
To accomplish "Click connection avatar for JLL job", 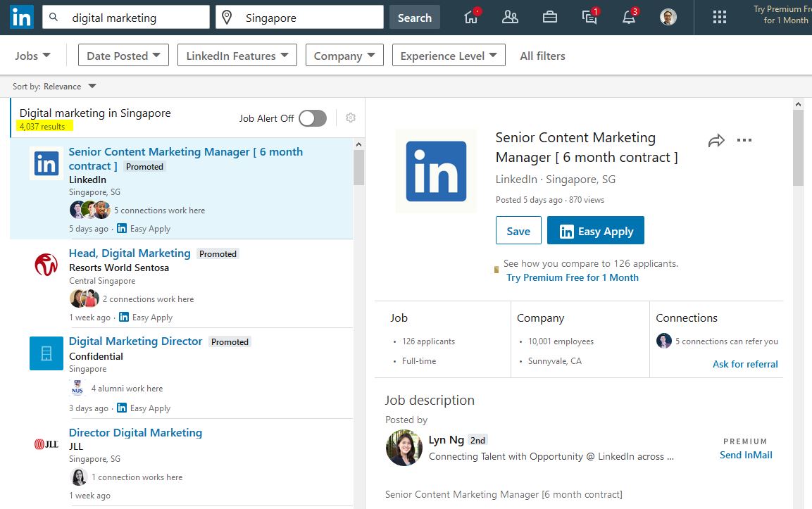I will [x=79, y=477].
